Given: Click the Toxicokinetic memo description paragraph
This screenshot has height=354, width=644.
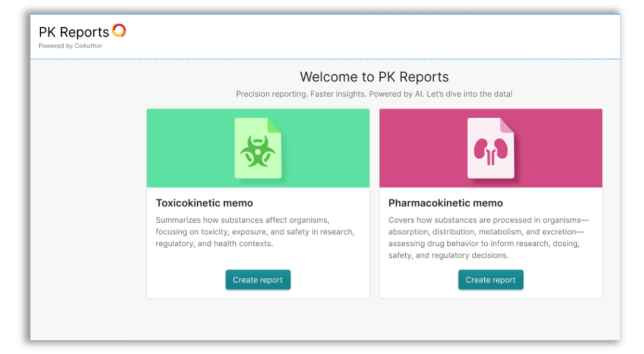Looking at the screenshot, I should click(x=255, y=232).
